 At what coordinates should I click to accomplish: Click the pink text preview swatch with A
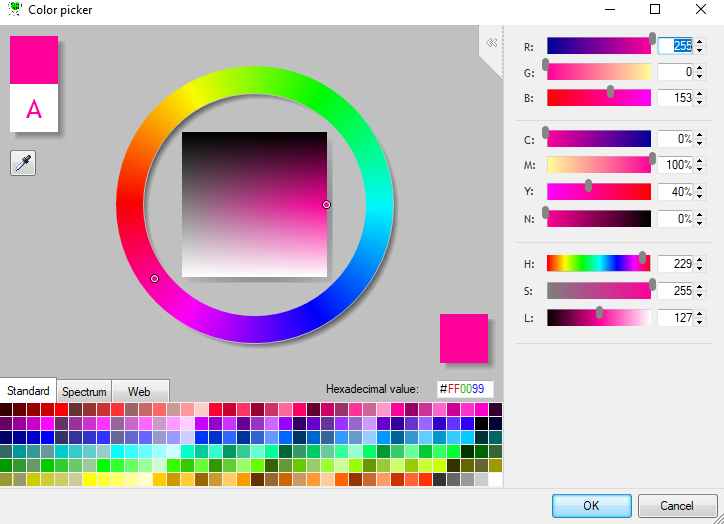click(x=34, y=109)
